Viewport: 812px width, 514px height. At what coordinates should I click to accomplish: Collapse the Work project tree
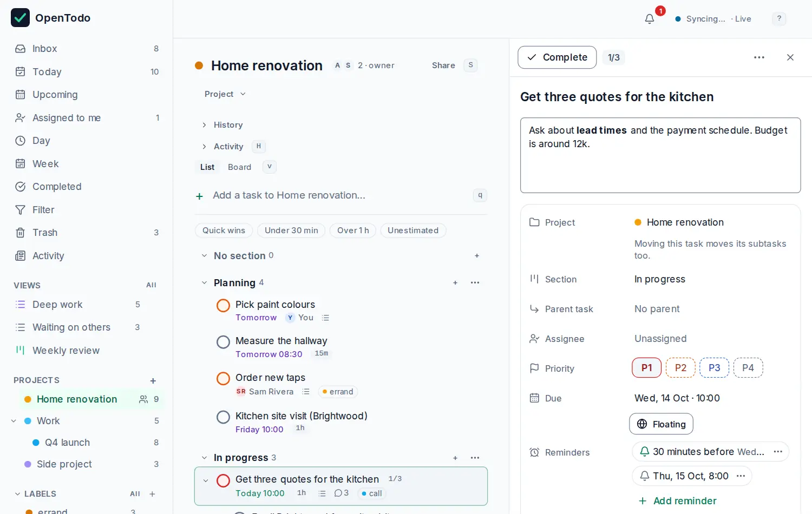coord(14,421)
